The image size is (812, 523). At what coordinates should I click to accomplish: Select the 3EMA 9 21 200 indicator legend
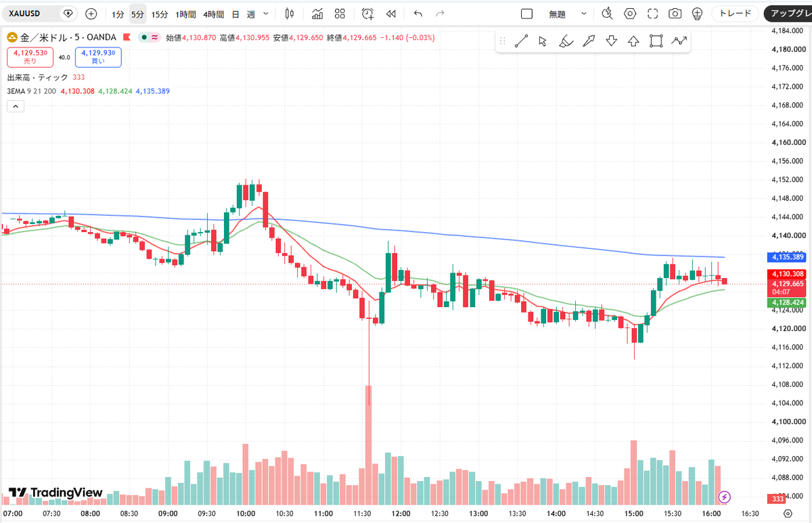(31, 91)
